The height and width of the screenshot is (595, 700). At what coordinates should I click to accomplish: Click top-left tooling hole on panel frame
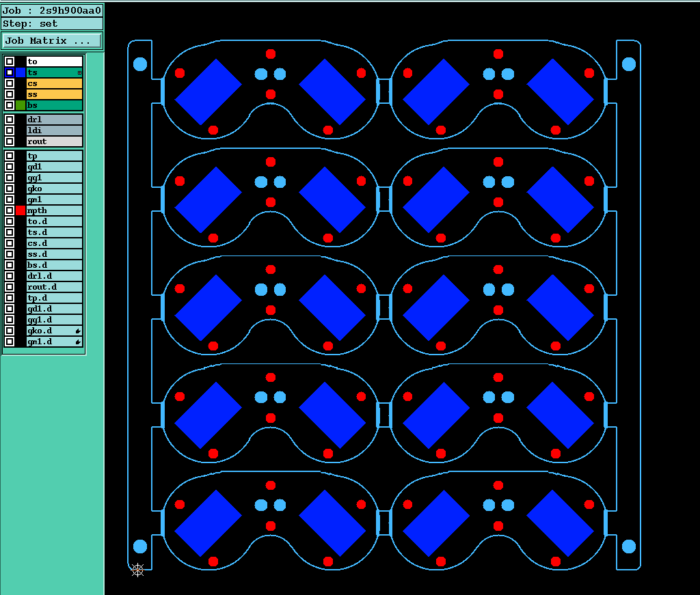point(140,64)
